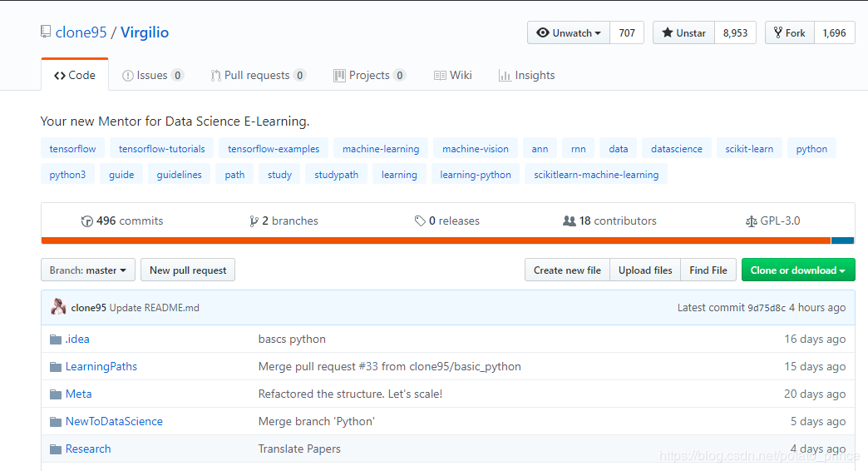The image size is (868, 471).
Task: Select the study topic tag
Action: [279, 175]
